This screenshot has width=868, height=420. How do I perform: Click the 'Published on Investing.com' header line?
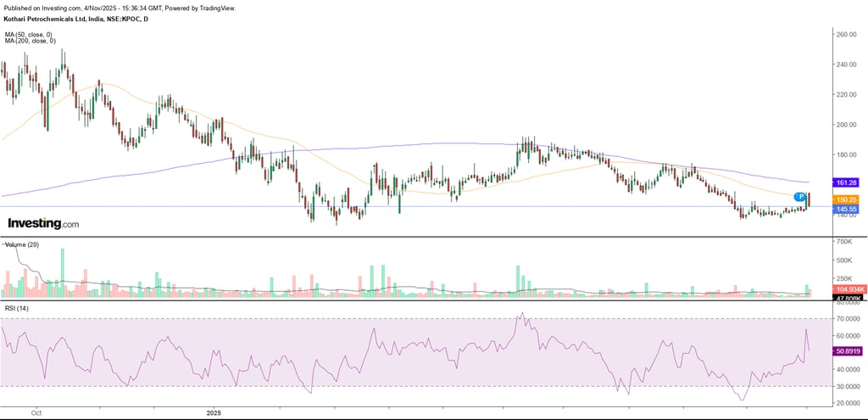[x=120, y=8]
